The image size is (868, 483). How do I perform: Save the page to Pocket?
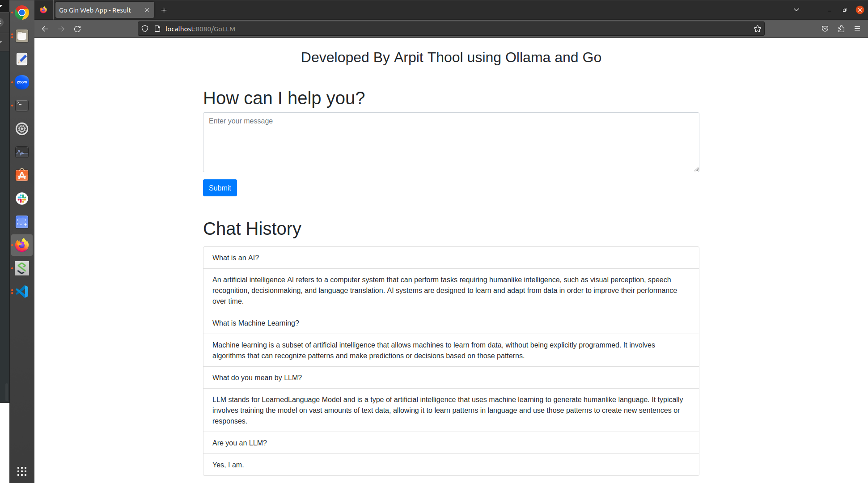click(x=825, y=29)
